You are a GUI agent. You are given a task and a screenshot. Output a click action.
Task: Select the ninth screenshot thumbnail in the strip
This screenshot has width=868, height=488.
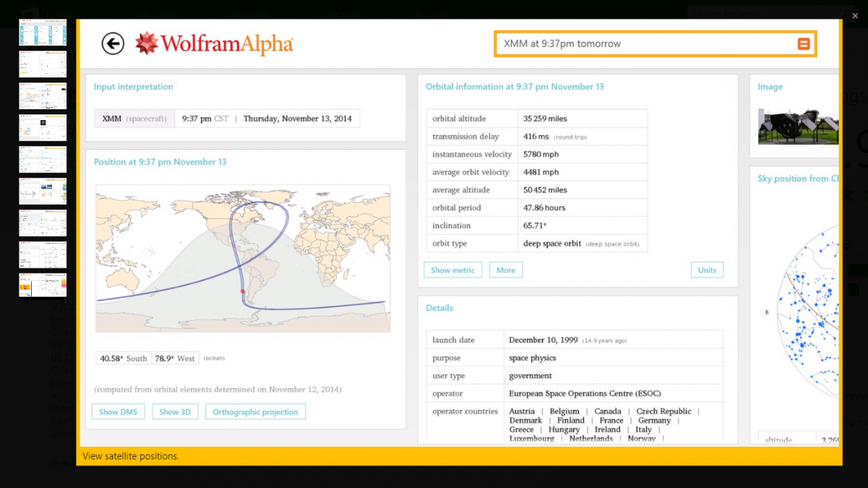coord(43,285)
